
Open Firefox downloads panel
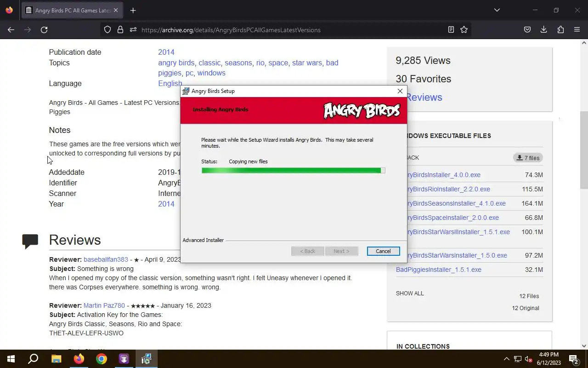pyautogui.click(x=544, y=29)
